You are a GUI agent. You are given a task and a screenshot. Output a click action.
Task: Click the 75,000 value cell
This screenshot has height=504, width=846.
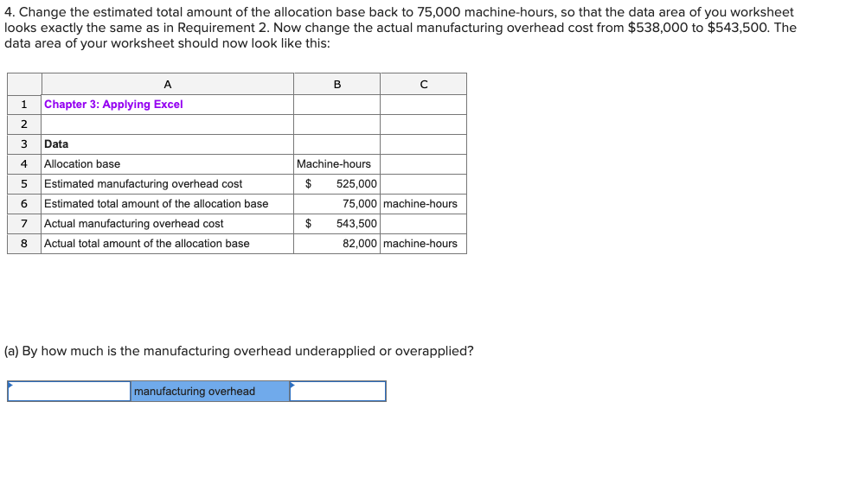(x=337, y=204)
